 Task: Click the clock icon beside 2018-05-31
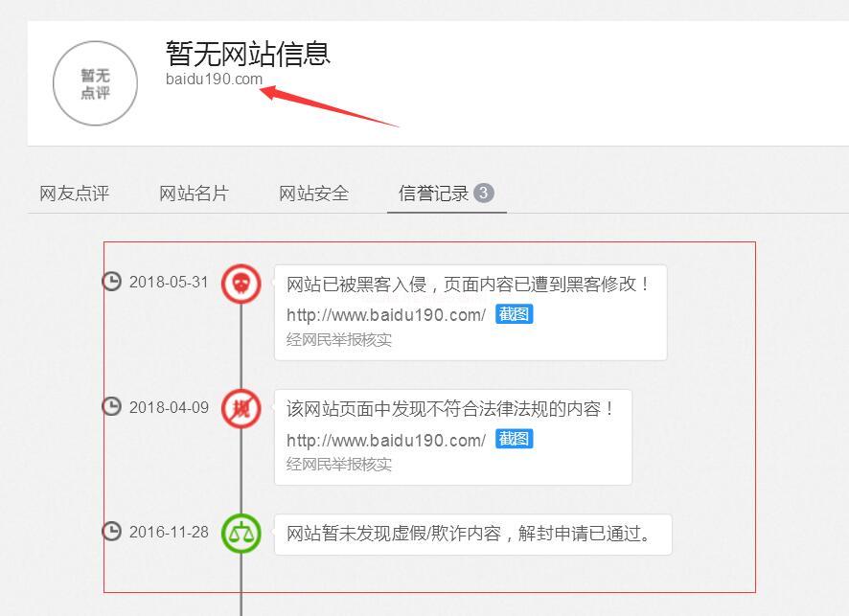click(112, 282)
